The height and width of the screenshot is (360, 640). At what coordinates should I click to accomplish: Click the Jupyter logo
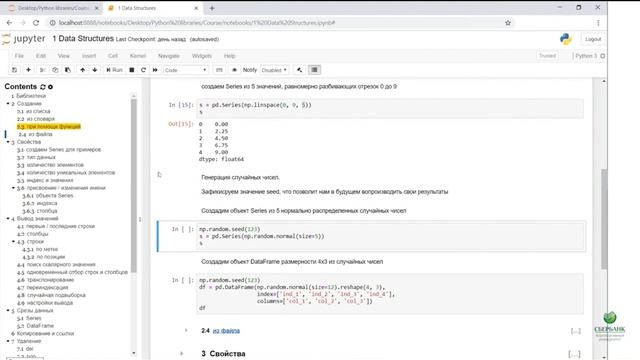(24, 39)
